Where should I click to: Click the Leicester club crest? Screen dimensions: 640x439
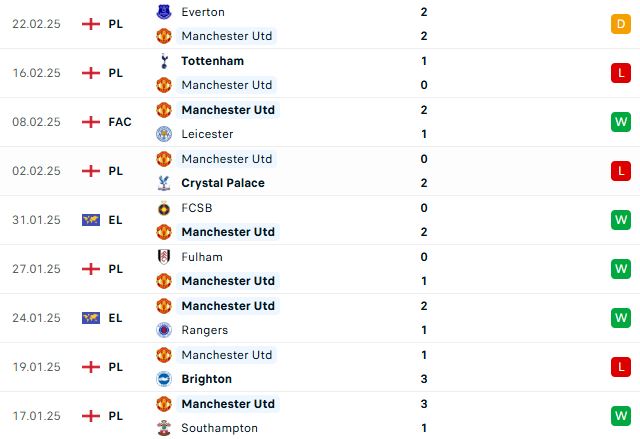point(164,134)
